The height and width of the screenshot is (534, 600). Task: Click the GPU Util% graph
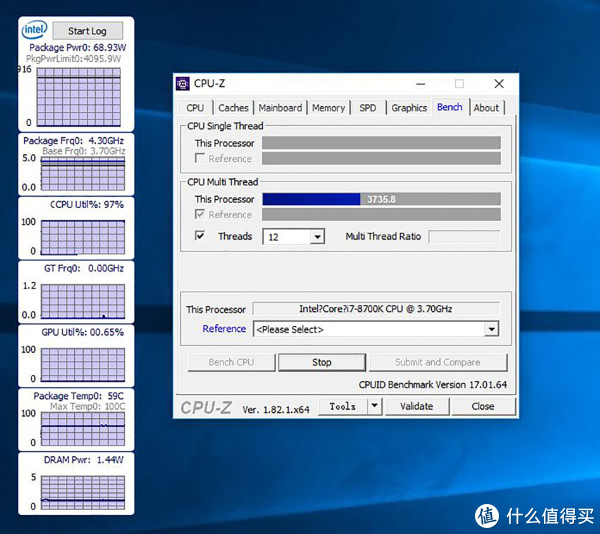coord(83,365)
